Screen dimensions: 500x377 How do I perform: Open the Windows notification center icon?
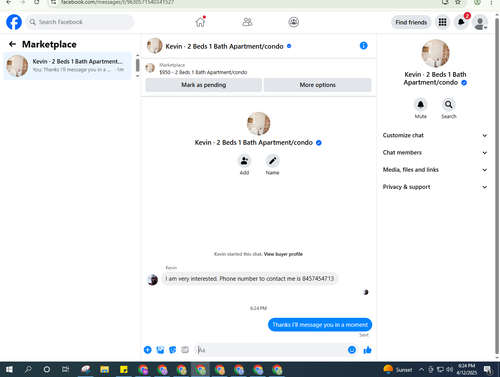(x=488, y=369)
